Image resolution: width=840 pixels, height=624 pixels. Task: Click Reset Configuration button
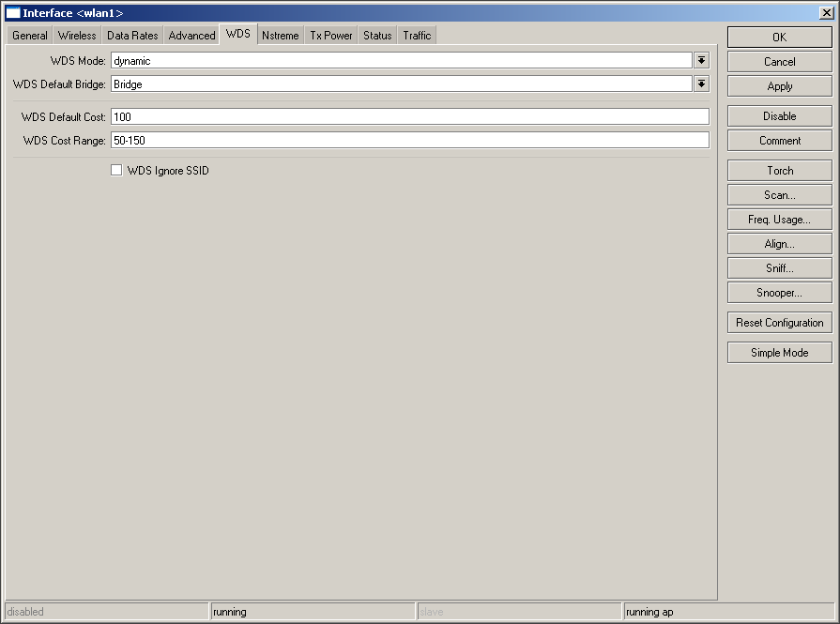(779, 323)
